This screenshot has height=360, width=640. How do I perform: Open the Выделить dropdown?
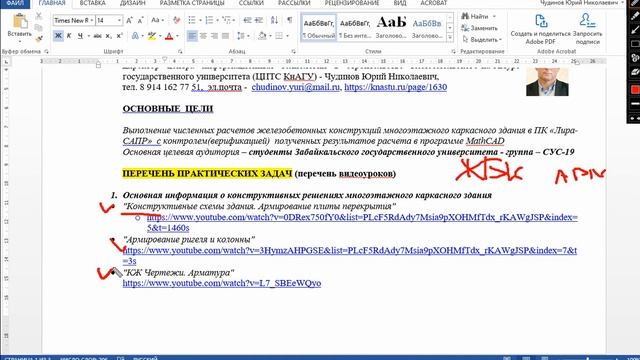pyautogui.click(x=482, y=39)
